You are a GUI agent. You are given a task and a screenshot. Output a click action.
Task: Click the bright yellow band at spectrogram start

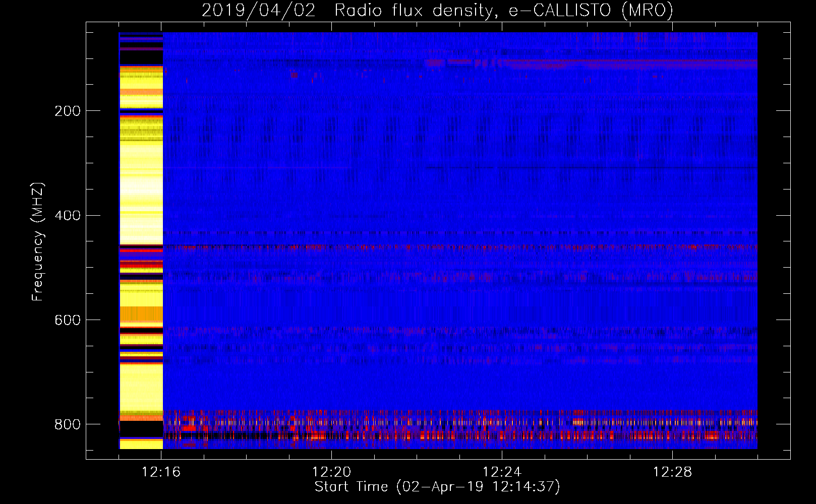pyautogui.click(x=141, y=240)
